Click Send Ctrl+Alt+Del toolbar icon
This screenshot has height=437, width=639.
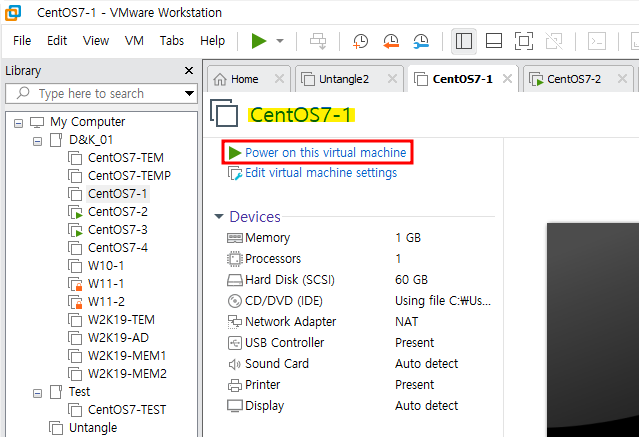point(318,41)
